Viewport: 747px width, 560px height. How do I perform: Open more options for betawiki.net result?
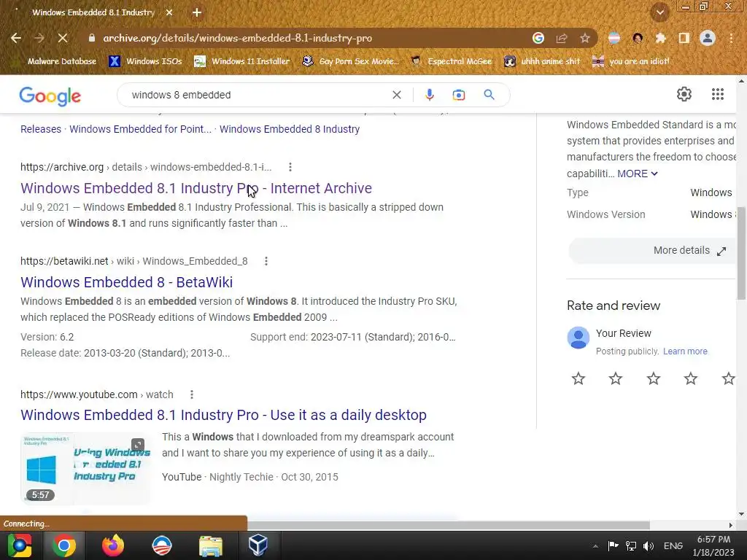click(x=266, y=261)
